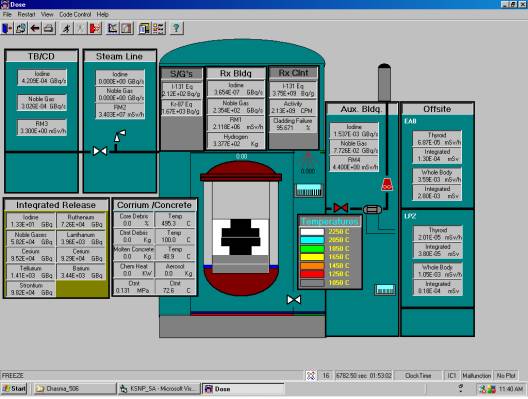Toggle the white steam line isolation valve
The image size is (528, 399).
100,151
